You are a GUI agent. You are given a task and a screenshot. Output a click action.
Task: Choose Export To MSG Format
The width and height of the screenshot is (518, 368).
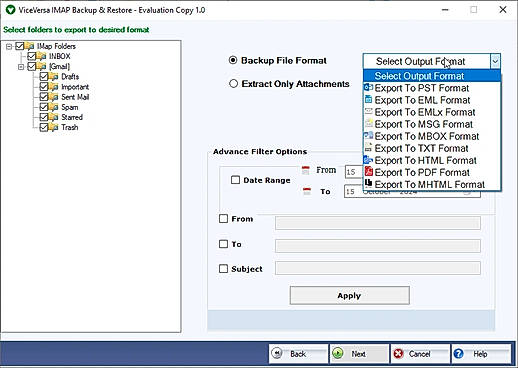(x=432, y=124)
